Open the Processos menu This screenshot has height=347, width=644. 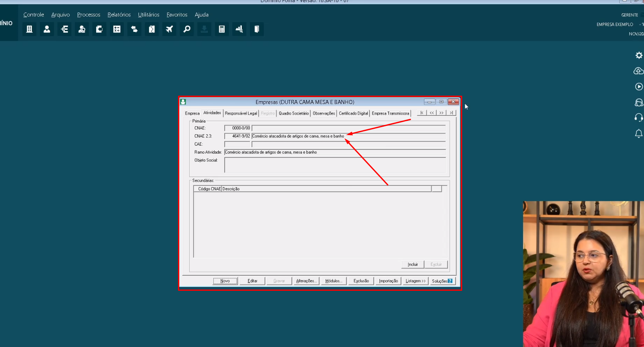[89, 15]
